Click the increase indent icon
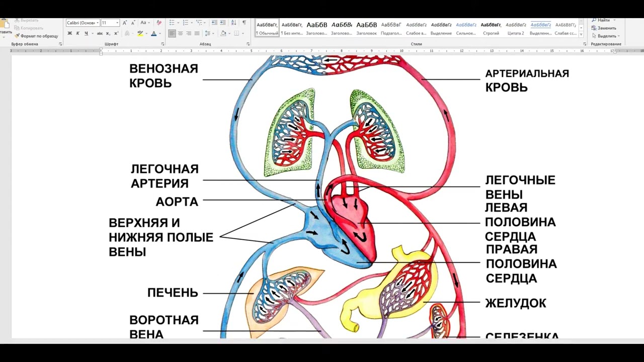Screen dimensions: 644x362 point(222,23)
